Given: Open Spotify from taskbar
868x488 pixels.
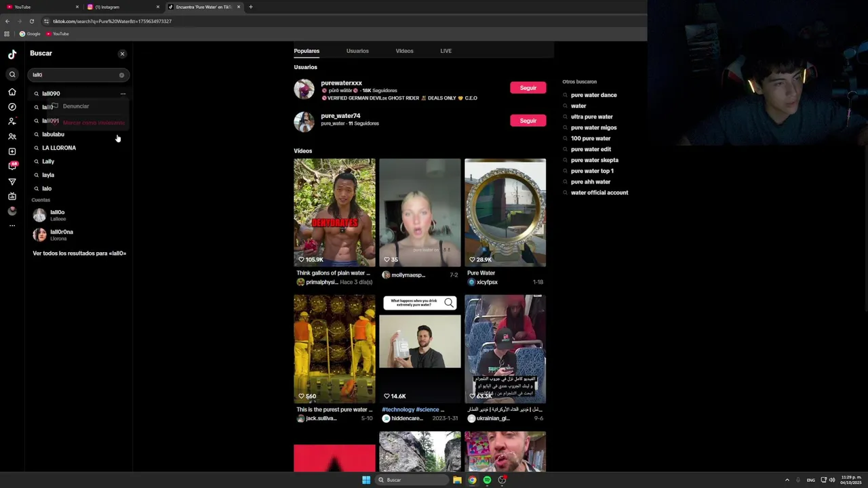Looking at the screenshot, I should pyautogui.click(x=487, y=480).
